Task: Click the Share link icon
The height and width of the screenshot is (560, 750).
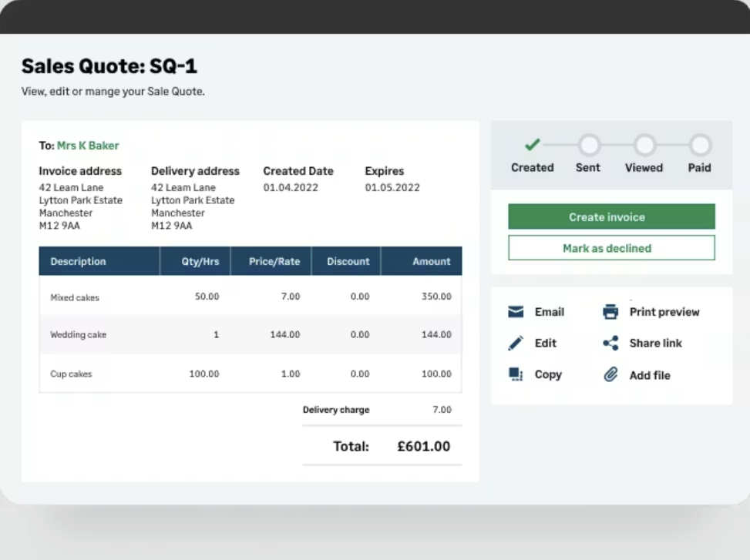Action: coord(610,343)
